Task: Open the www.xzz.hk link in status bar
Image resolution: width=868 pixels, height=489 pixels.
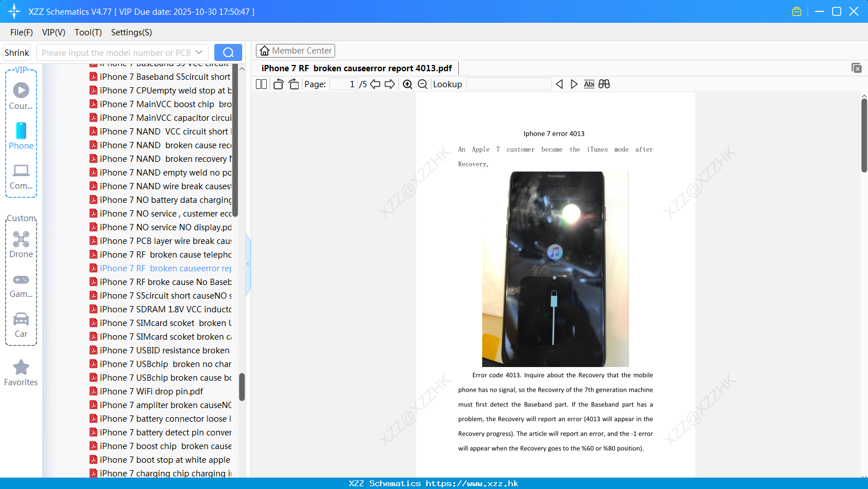Action: [472, 483]
